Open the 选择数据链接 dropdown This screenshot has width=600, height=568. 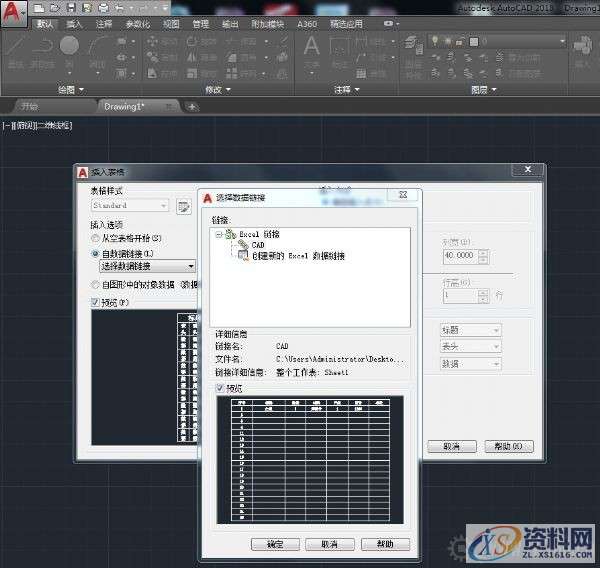(x=147, y=266)
